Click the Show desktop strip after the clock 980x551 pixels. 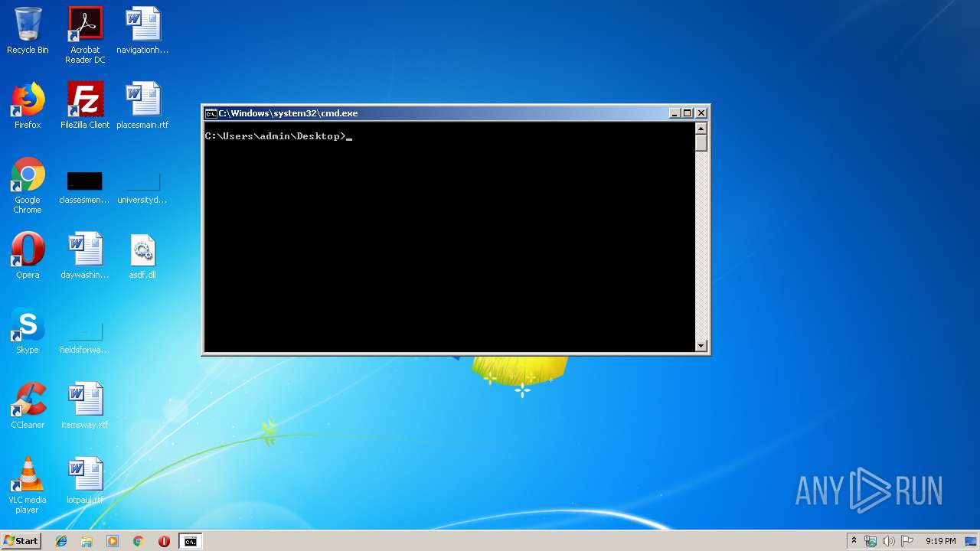(x=972, y=541)
